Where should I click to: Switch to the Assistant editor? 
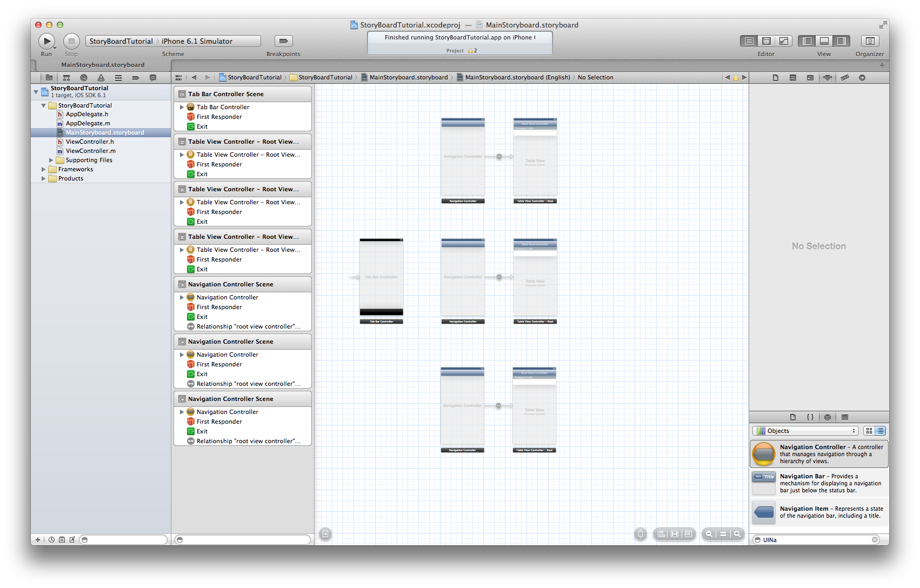point(766,41)
